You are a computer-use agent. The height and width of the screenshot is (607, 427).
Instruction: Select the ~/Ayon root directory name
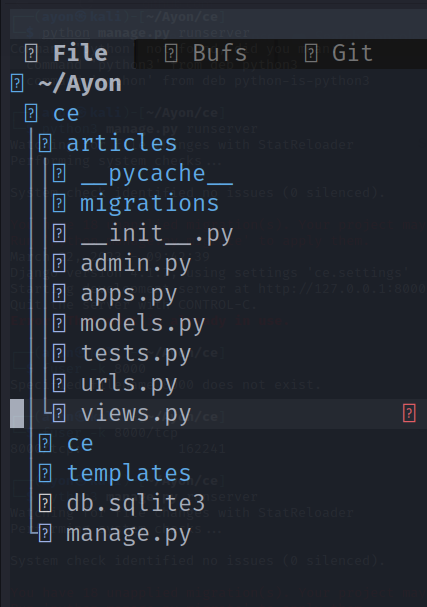80,83
